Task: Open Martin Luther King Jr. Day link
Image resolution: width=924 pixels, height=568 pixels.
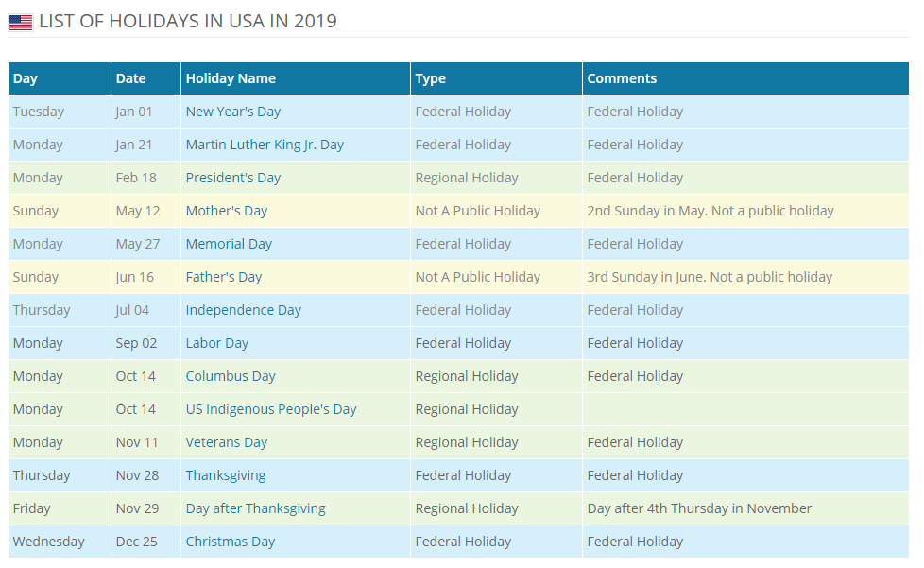Action: point(265,145)
